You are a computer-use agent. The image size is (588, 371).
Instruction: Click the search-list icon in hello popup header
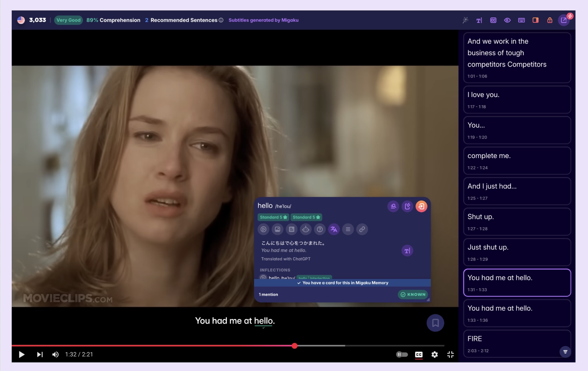click(393, 206)
